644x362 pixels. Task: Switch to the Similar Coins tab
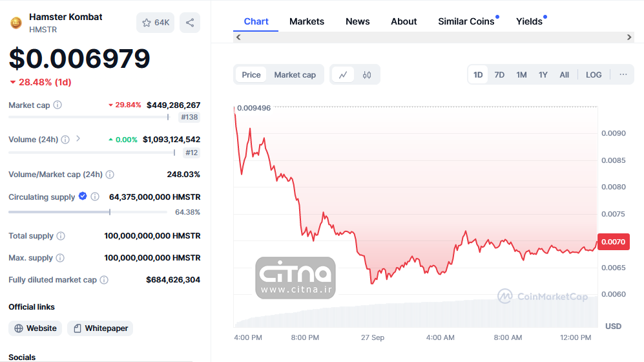[x=466, y=21]
